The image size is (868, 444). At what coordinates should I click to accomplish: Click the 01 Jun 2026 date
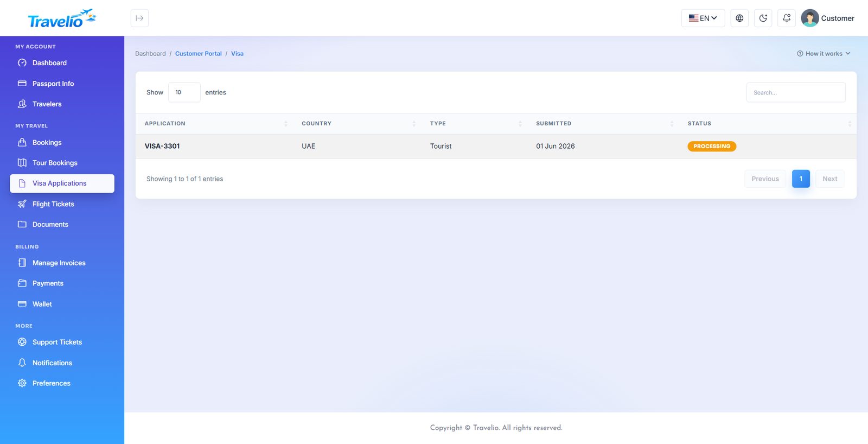click(x=555, y=146)
